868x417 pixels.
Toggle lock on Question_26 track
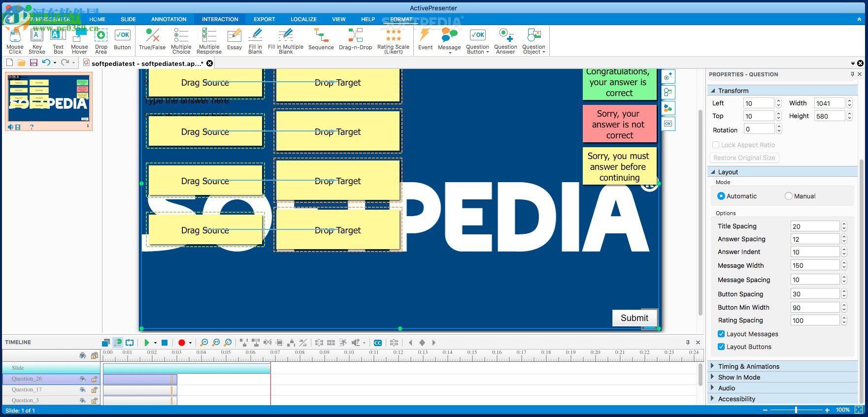[x=94, y=379]
